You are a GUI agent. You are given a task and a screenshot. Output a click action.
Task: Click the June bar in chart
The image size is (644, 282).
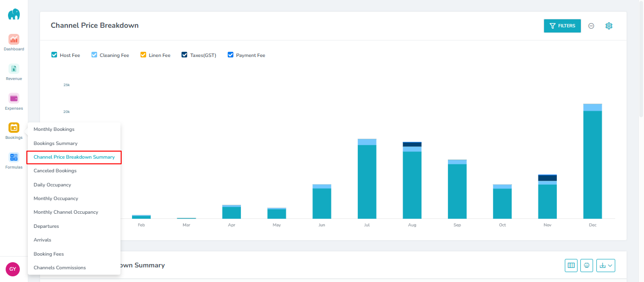[322, 201]
